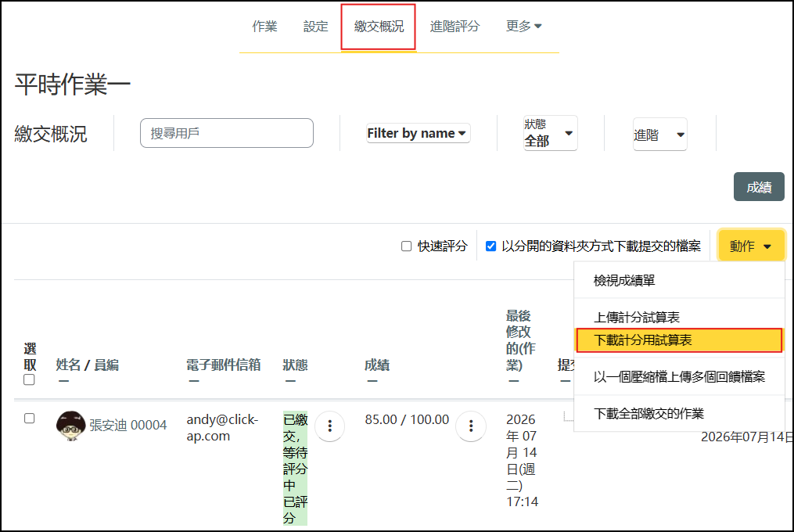Collapse the 最後修改的(作業) column via dash icon
This screenshot has width=794, height=532.
[x=513, y=381]
